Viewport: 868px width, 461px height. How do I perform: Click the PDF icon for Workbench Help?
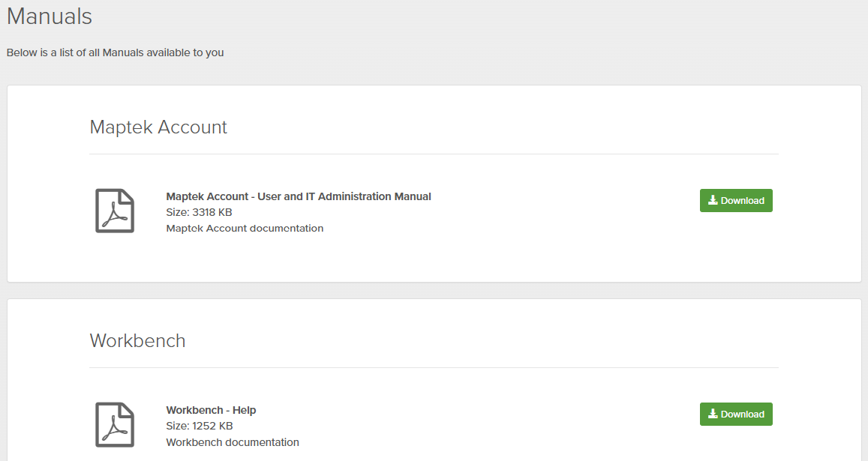pyautogui.click(x=114, y=424)
